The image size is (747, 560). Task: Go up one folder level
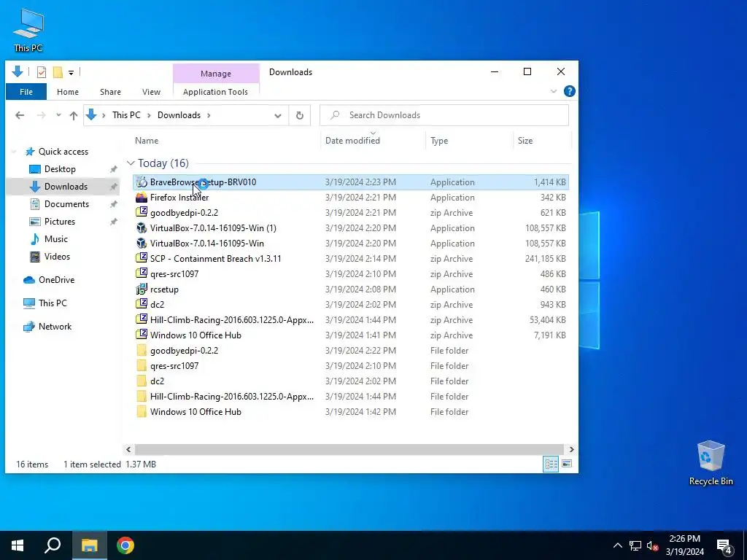74,115
